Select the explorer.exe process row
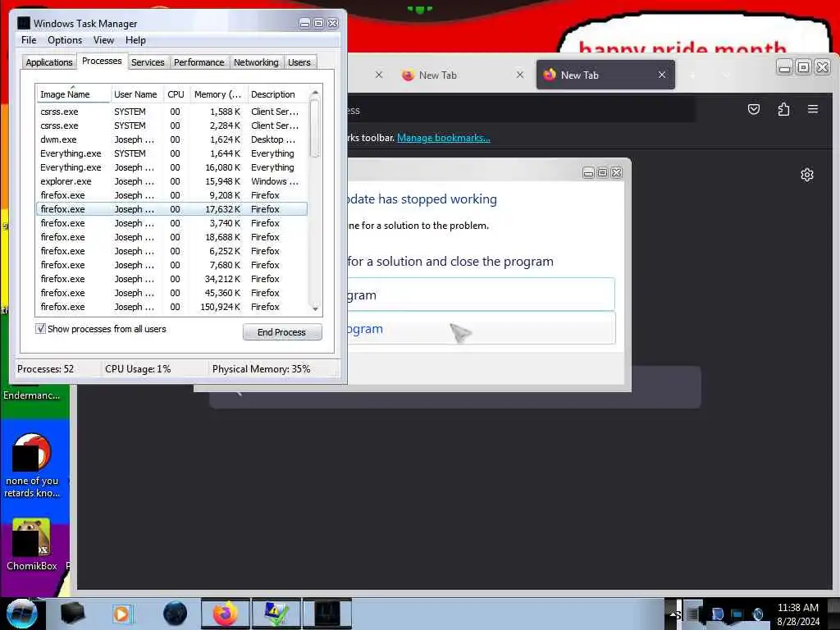840x630 pixels. [171, 181]
